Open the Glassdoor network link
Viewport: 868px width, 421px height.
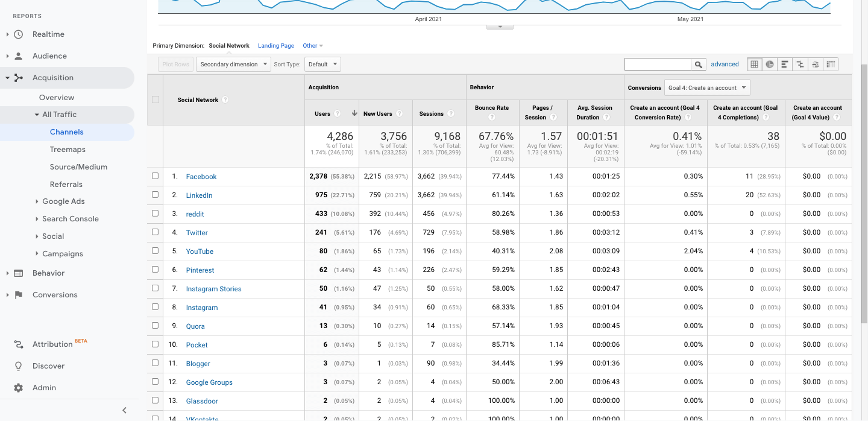click(202, 401)
